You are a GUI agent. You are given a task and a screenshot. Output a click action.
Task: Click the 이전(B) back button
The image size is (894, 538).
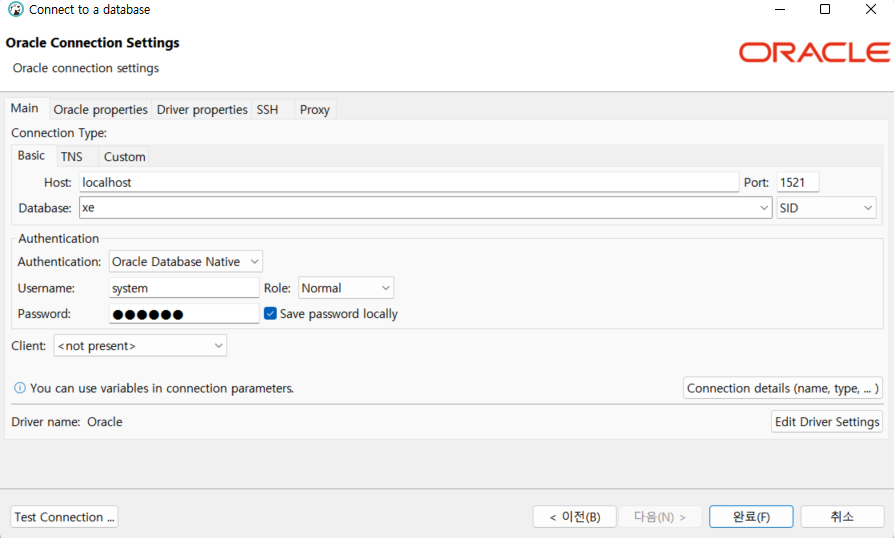pos(575,517)
